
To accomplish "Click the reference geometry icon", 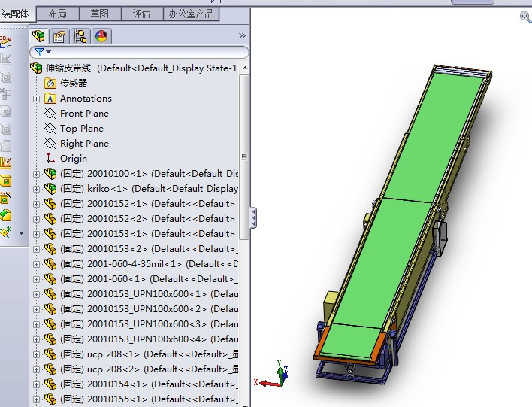I will click(6, 232).
